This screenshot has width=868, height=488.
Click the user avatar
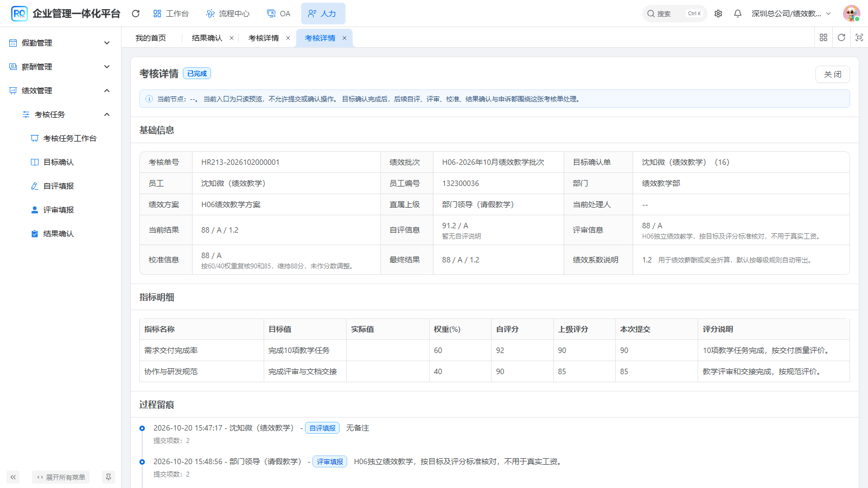[x=851, y=14]
